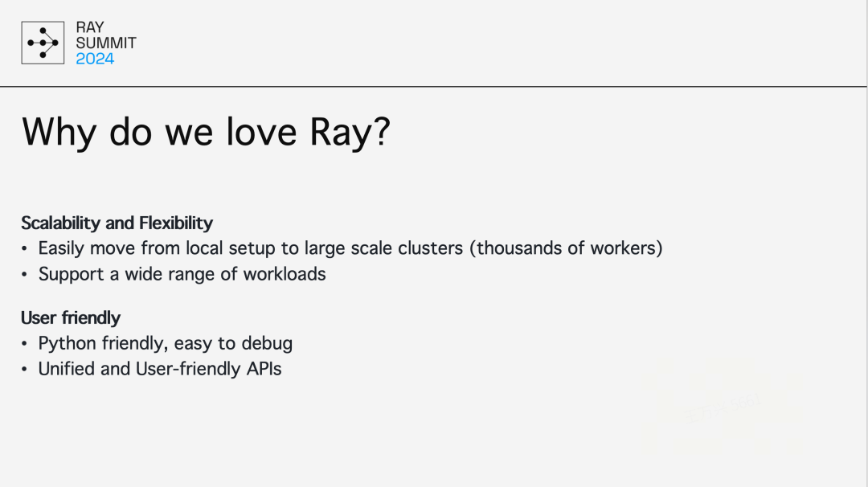This screenshot has width=868, height=487.
Task: Click the horizontal divider line below the header
Action: tap(434, 86)
